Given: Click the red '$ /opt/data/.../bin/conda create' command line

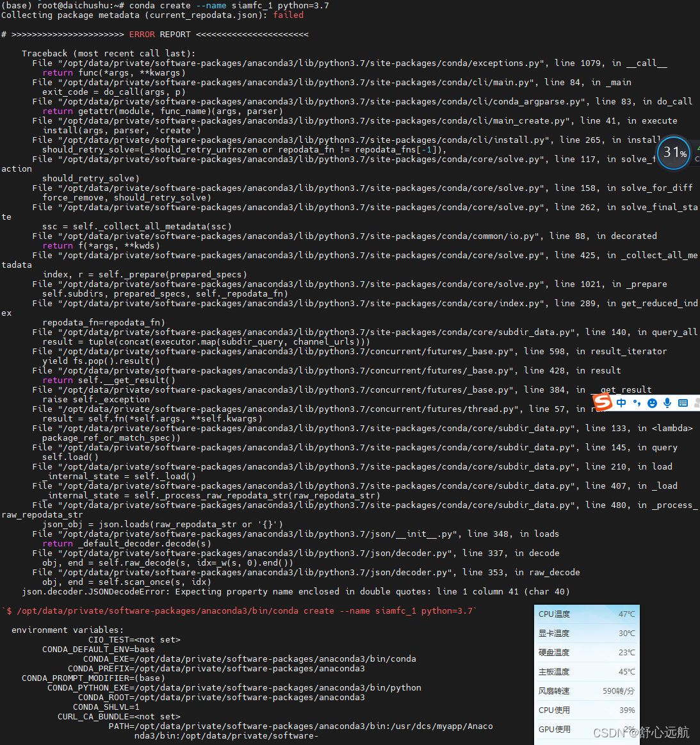Looking at the screenshot, I should (x=239, y=611).
